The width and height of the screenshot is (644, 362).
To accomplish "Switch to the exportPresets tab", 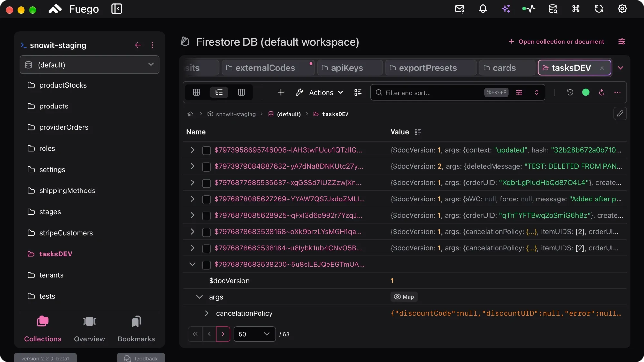I will coord(431,68).
